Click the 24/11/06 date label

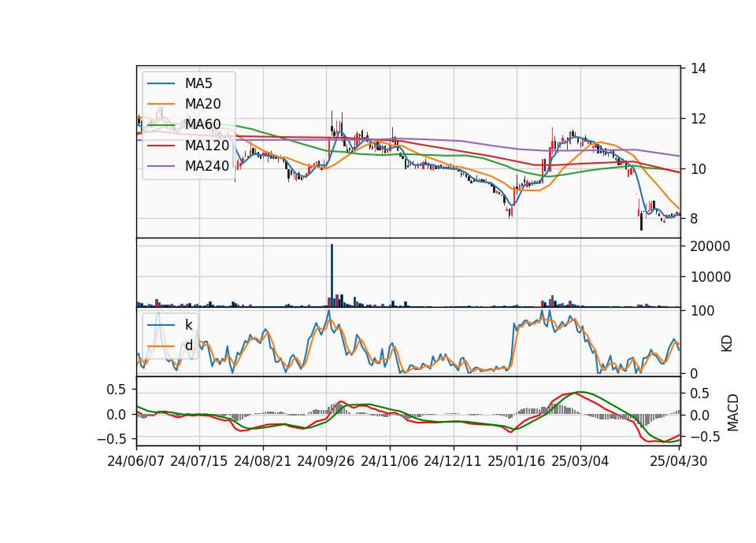[x=390, y=461]
